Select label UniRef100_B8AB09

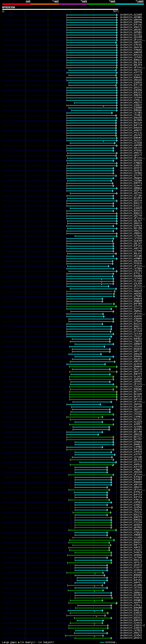coord(131,299)
